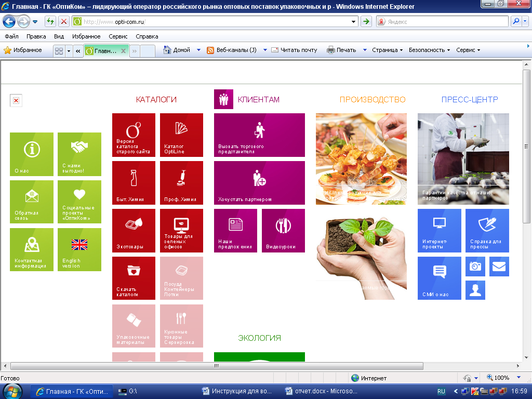This screenshot has width=532, height=399.
Task: Open the 'О нас' info tile
Action: (32, 154)
